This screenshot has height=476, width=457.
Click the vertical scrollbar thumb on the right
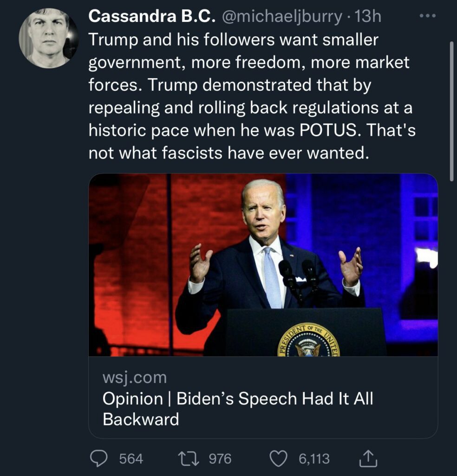click(x=451, y=111)
